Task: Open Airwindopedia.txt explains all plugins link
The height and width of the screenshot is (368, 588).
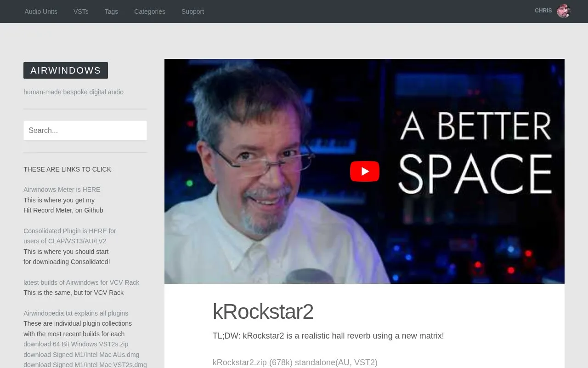Action: click(x=76, y=313)
